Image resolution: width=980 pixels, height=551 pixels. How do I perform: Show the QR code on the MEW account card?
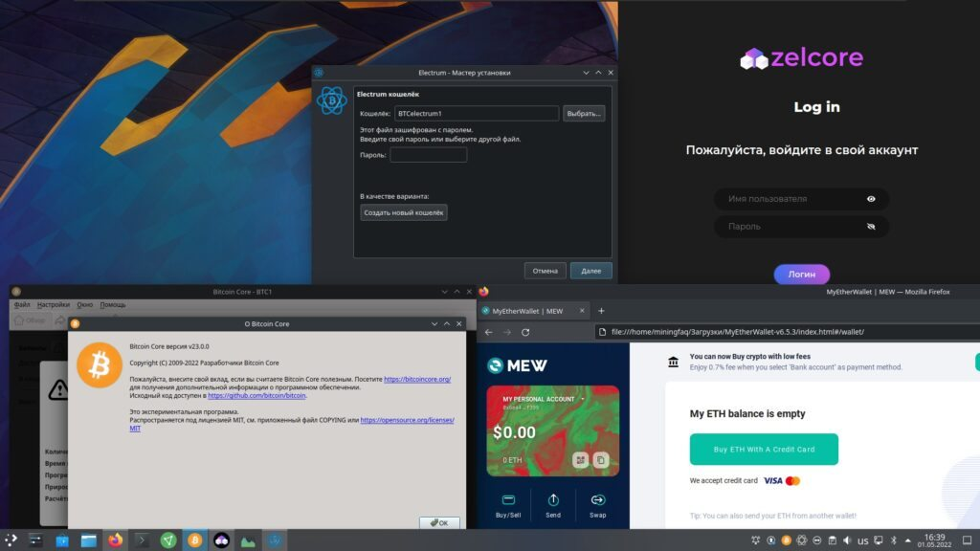point(580,460)
